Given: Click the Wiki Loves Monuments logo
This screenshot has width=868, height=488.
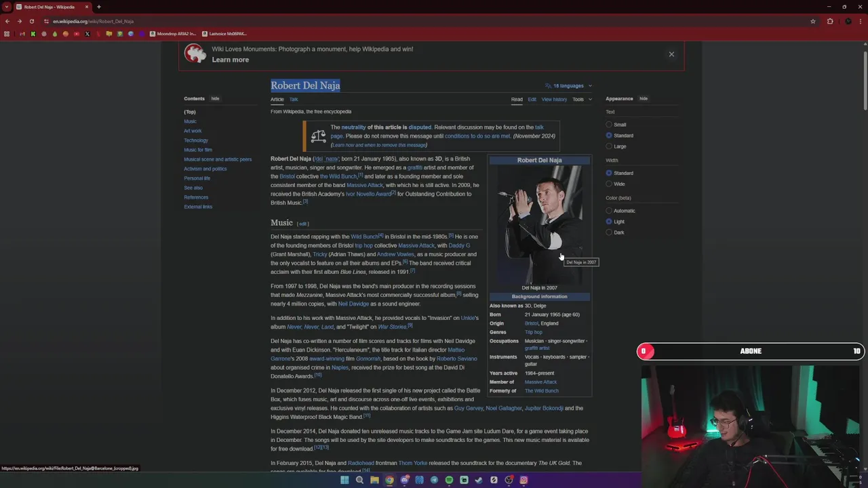Looking at the screenshot, I should click(x=195, y=54).
